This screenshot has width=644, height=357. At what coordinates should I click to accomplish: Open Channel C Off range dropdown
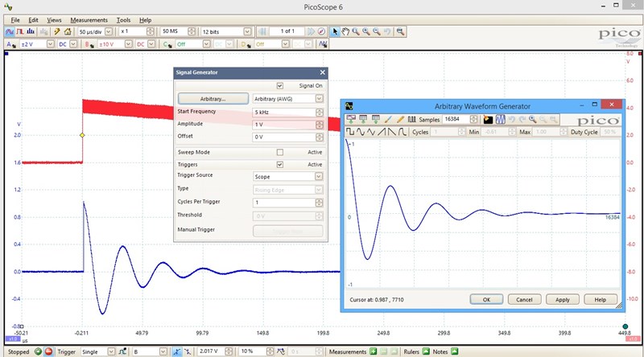(x=207, y=44)
